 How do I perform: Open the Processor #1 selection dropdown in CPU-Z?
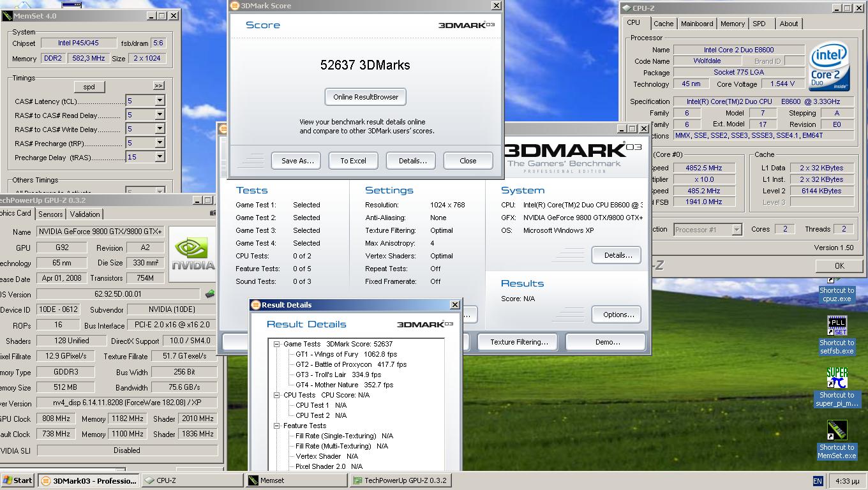pos(737,230)
